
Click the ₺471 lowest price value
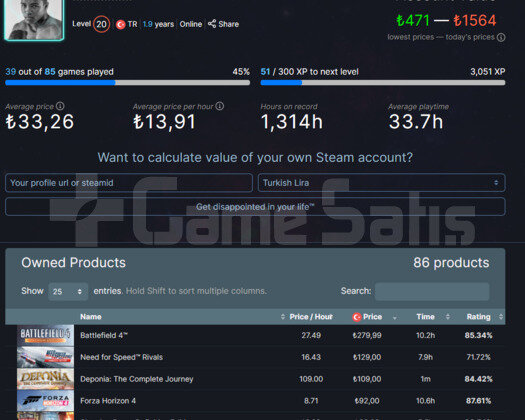pyautogui.click(x=413, y=20)
